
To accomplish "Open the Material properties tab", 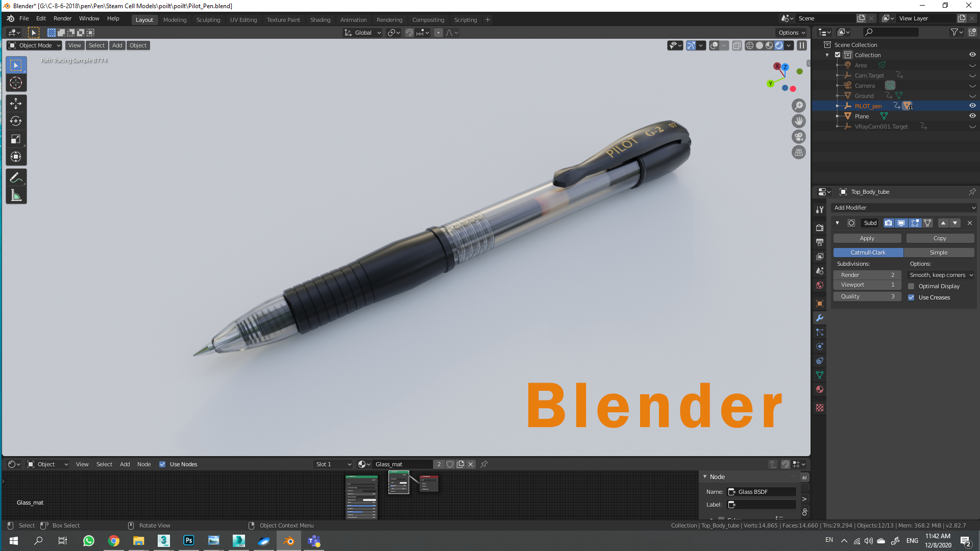I will coord(820,389).
